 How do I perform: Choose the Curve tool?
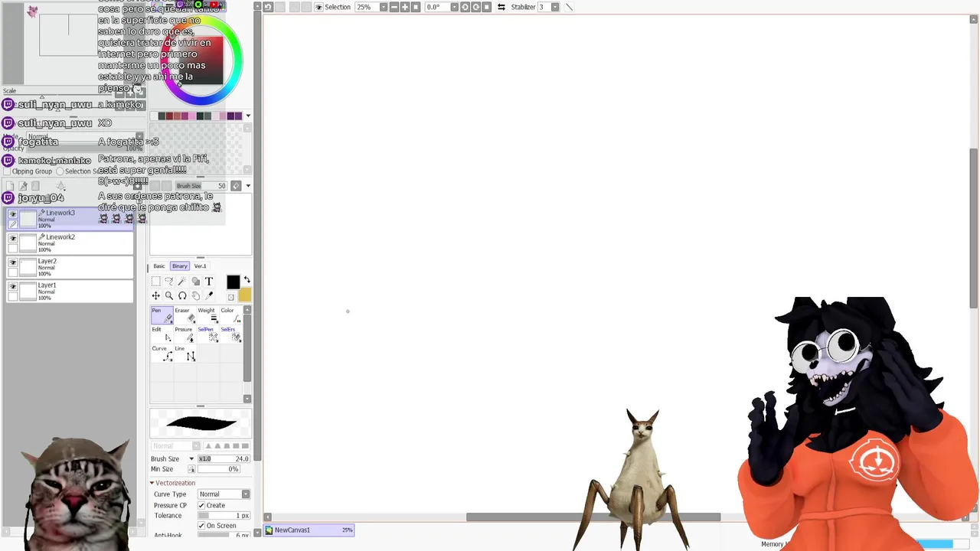tap(162, 354)
